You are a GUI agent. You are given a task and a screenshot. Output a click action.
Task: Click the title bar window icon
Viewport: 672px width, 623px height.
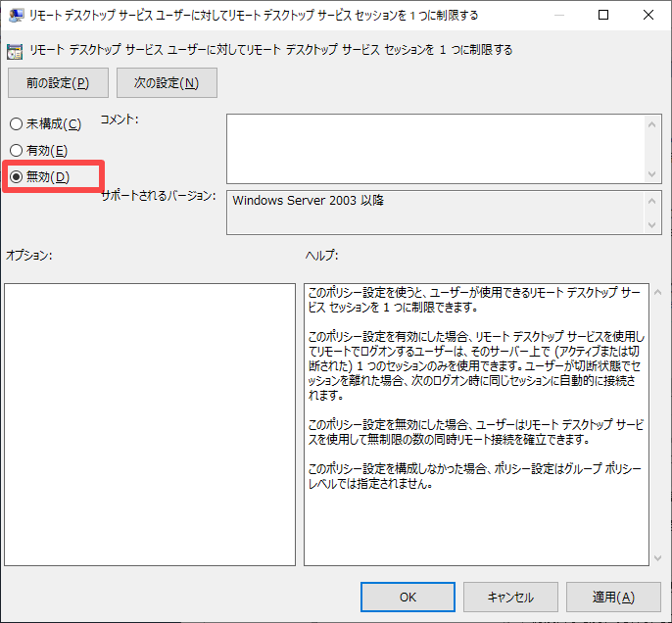pyautogui.click(x=16, y=16)
